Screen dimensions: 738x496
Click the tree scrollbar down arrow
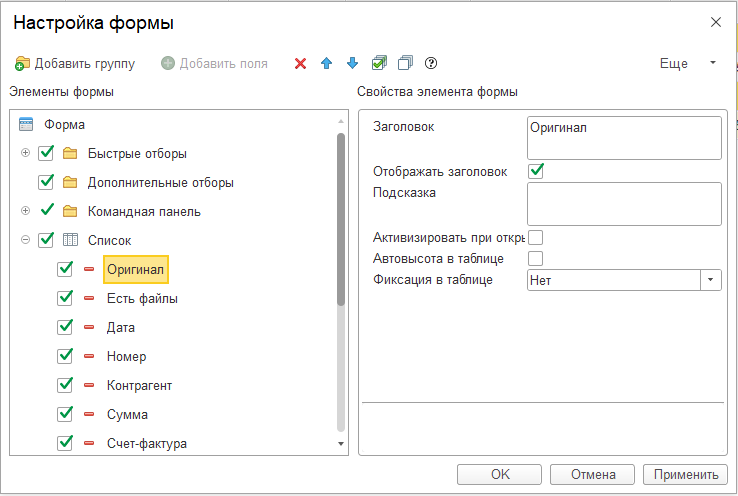pos(341,444)
